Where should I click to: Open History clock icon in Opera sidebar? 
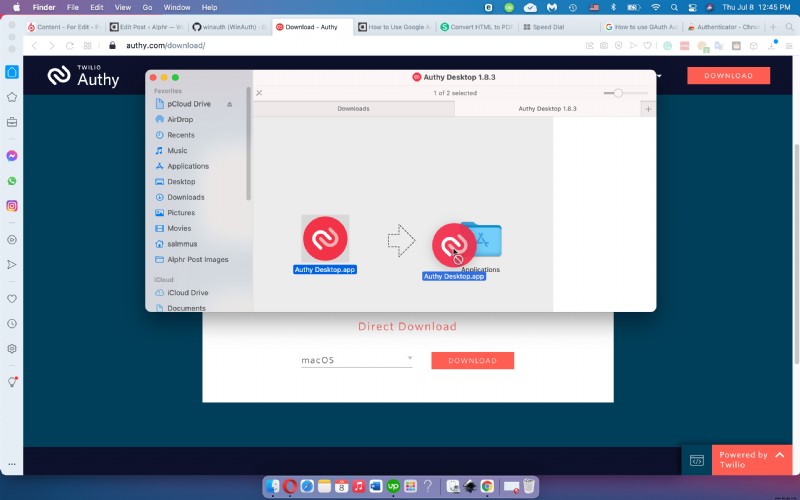(12, 323)
